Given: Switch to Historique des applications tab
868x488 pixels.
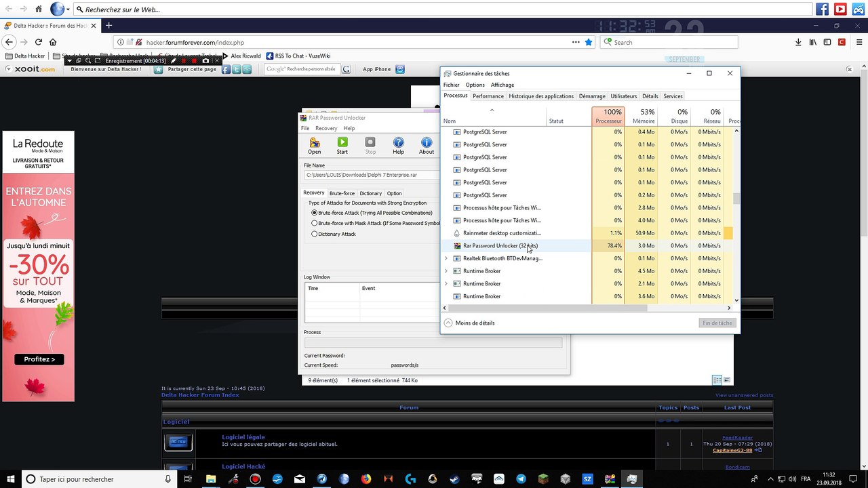Looking at the screenshot, I should click(x=541, y=96).
